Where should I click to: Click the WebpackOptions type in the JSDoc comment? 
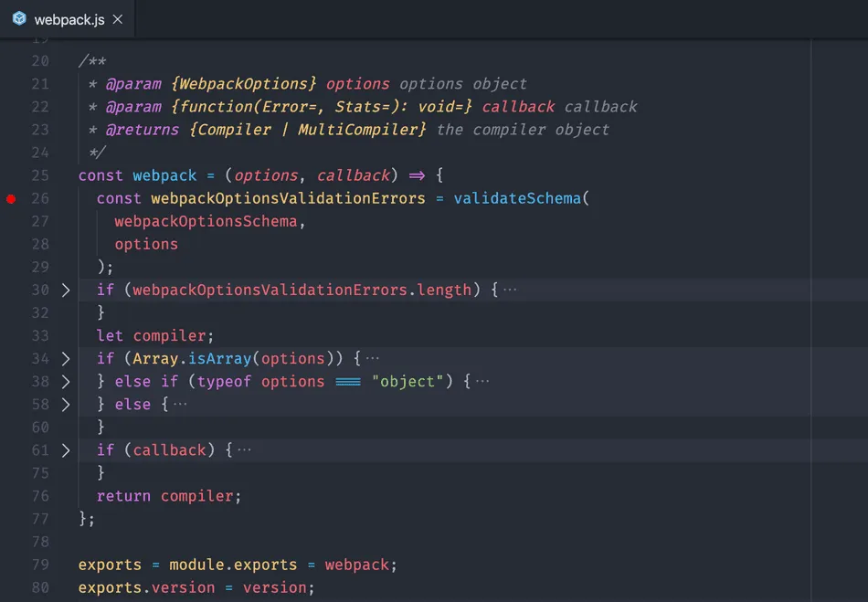(x=244, y=84)
